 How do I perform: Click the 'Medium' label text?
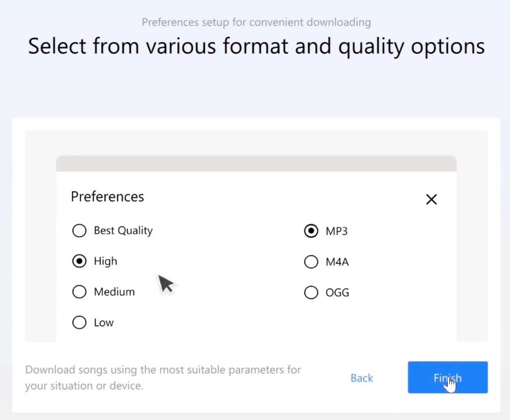pos(114,292)
